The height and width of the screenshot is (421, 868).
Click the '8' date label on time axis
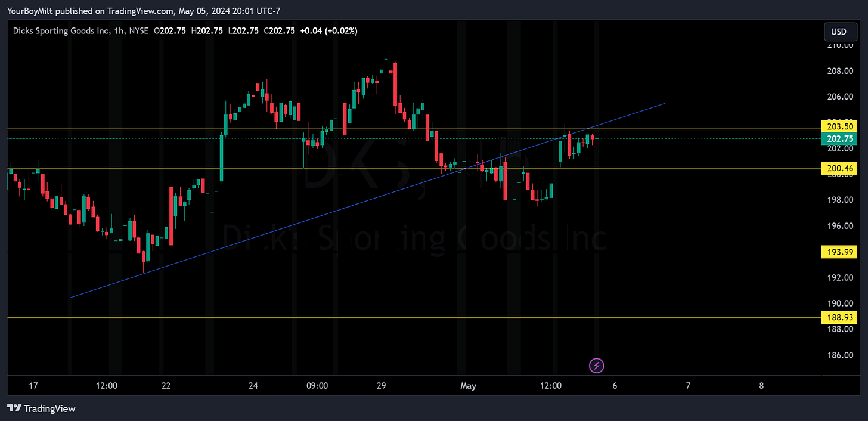(761, 386)
